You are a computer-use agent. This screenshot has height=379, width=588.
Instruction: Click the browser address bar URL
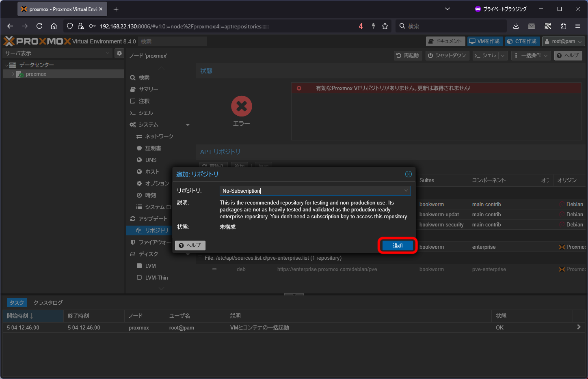(x=185, y=26)
